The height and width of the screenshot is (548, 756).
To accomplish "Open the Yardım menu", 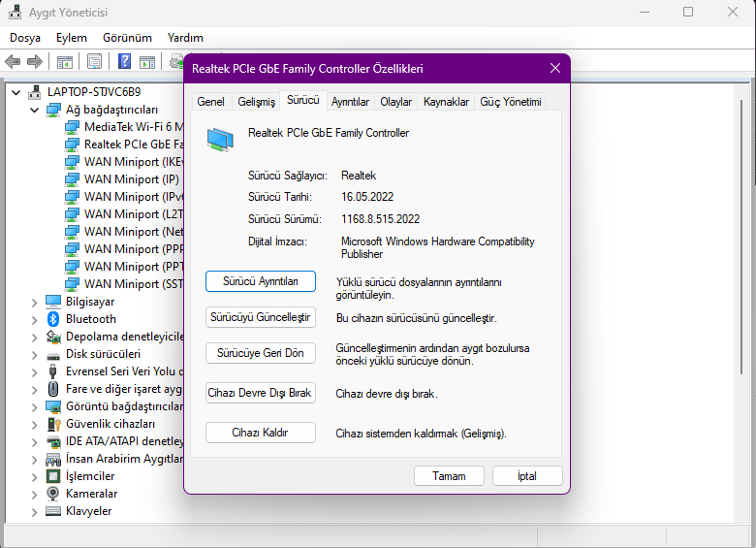I will (x=185, y=38).
